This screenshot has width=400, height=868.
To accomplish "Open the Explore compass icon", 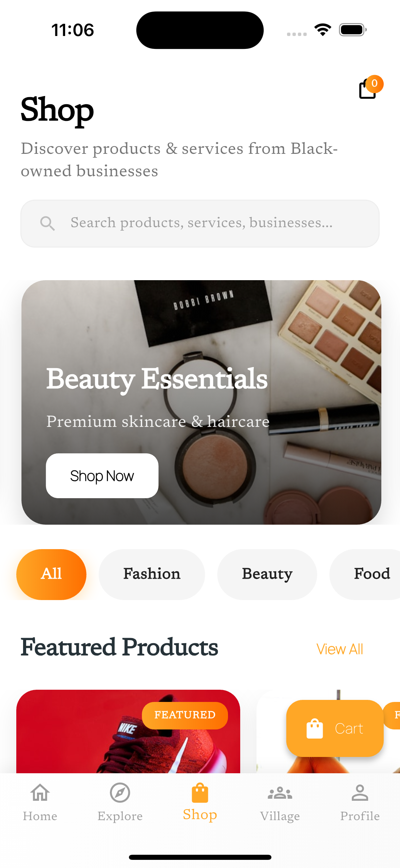I will (x=120, y=793).
